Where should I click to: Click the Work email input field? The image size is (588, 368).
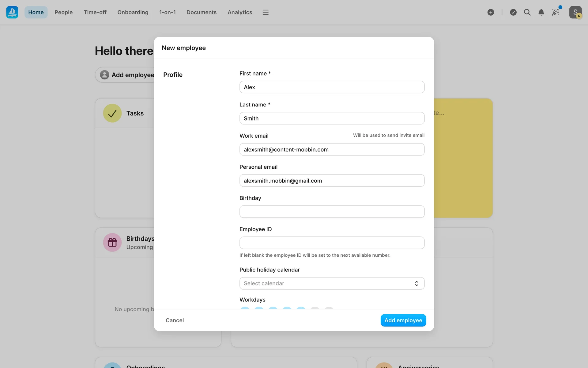(332, 149)
